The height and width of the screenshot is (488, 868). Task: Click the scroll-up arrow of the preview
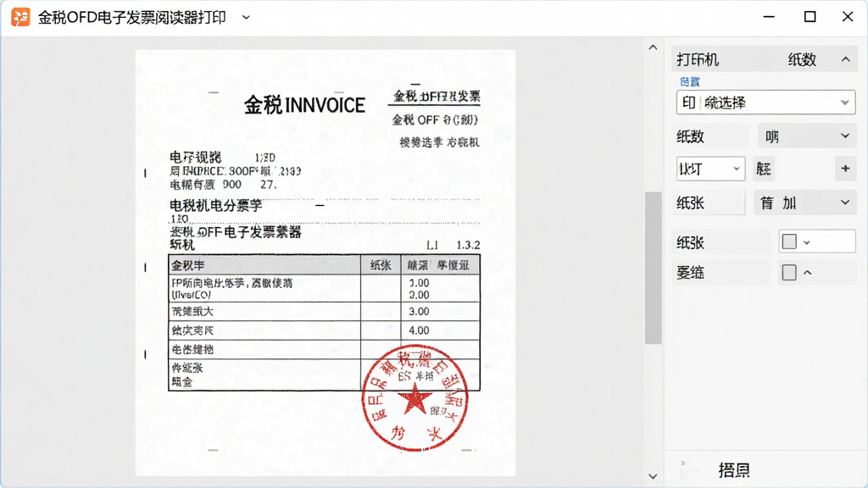654,47
